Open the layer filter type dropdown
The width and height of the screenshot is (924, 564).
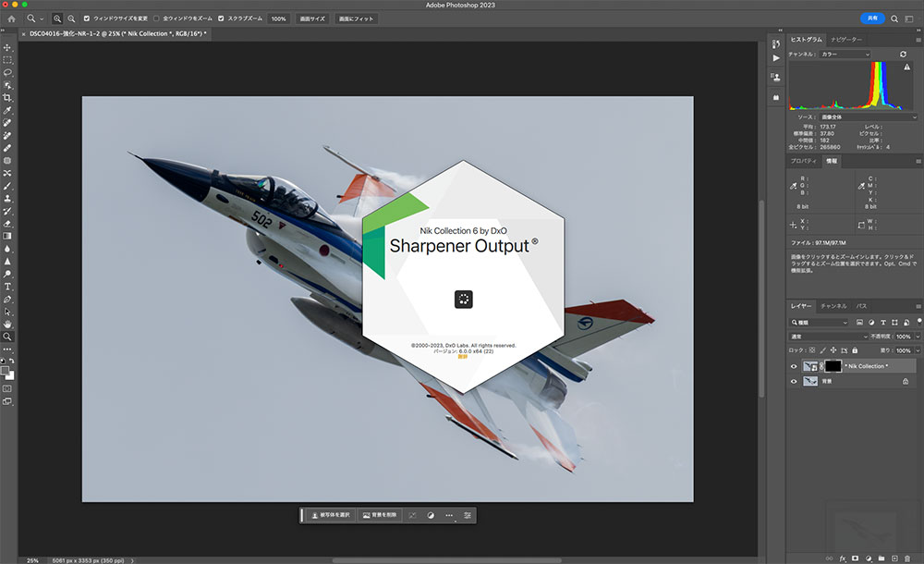[819, 323]
